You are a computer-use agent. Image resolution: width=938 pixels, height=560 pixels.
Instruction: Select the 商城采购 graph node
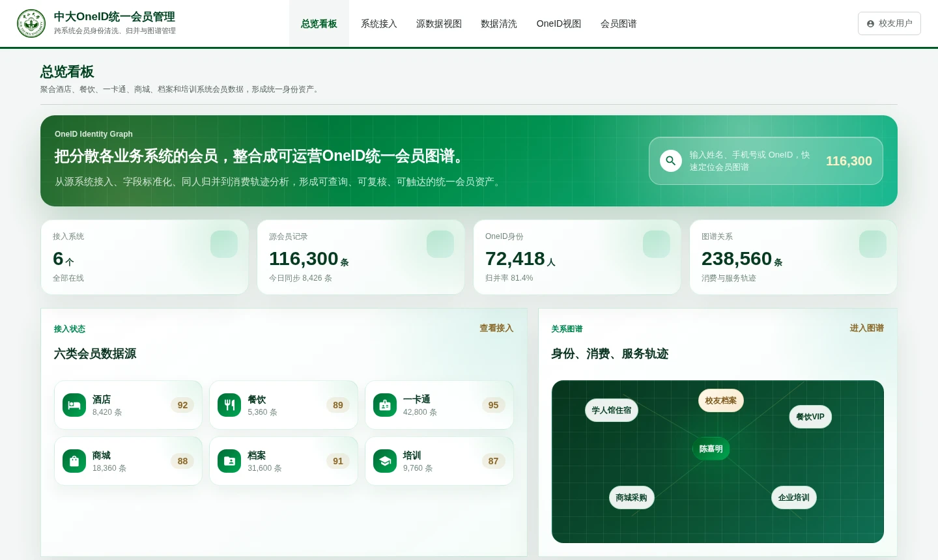pos(632,497)
